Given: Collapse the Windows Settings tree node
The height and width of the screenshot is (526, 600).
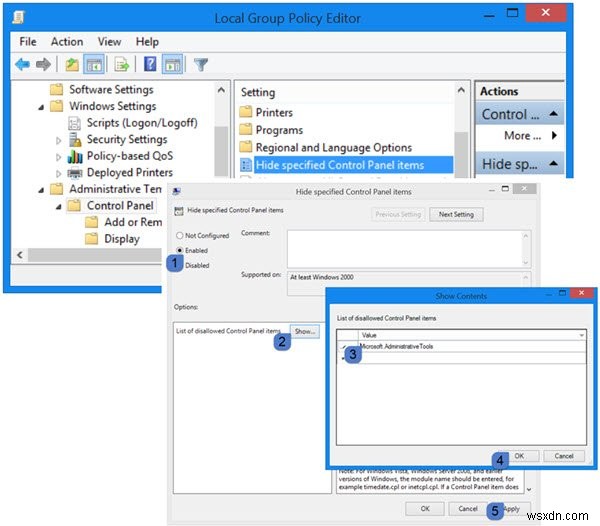Looking at the screenshot, I should pyautogui.click(x=41, y=107).
